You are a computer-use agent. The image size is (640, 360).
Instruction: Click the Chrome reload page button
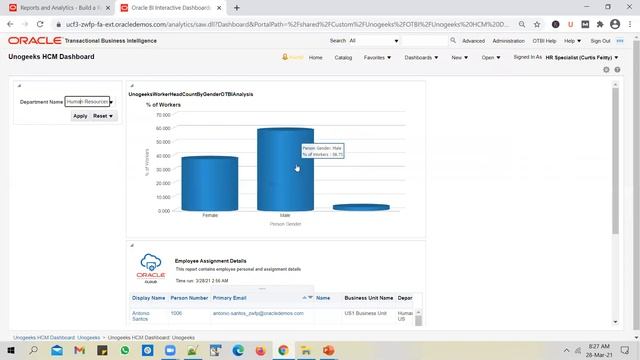pyautogui.click(x=40, y=24)
